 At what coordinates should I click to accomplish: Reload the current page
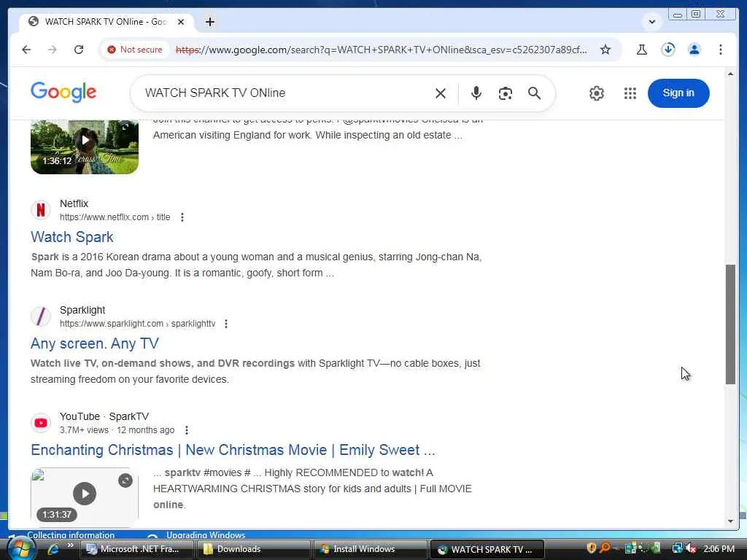pos(79,50)
